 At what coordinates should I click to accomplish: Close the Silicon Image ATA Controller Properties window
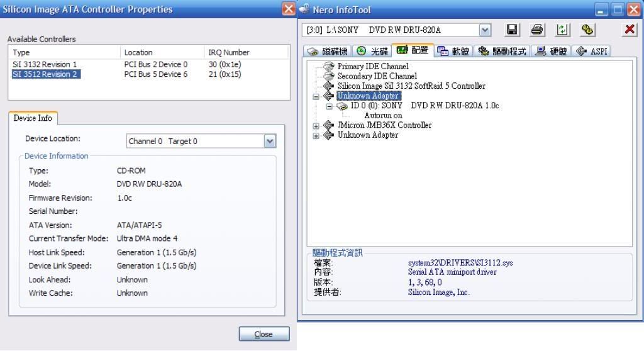coord(289,9)
